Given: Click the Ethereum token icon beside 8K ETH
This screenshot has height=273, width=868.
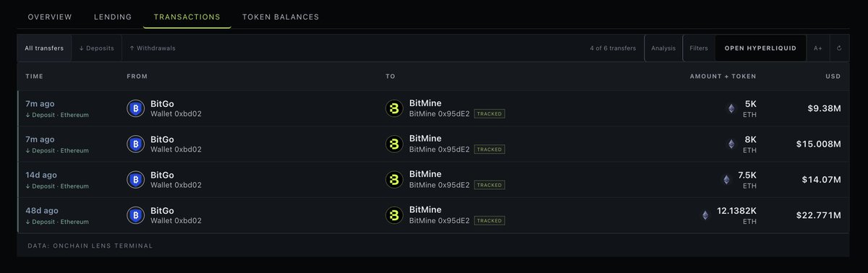Looking at the screenshot, I should point(731,144).
